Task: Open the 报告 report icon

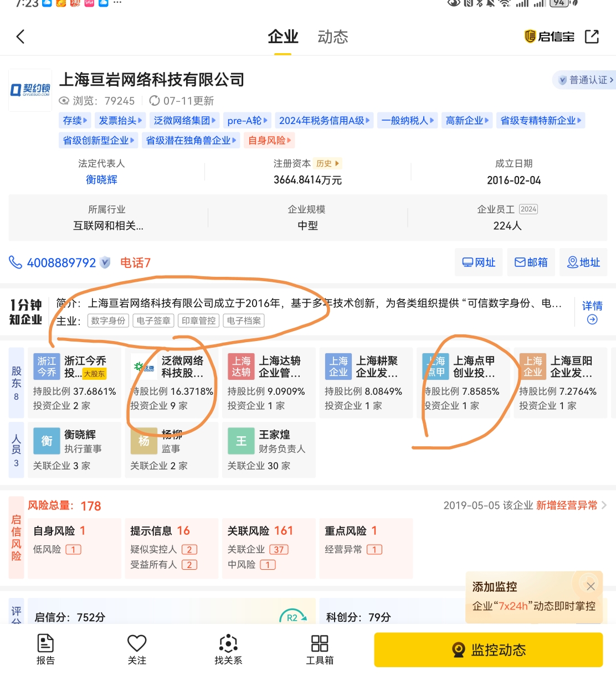Action: point(45,649)
